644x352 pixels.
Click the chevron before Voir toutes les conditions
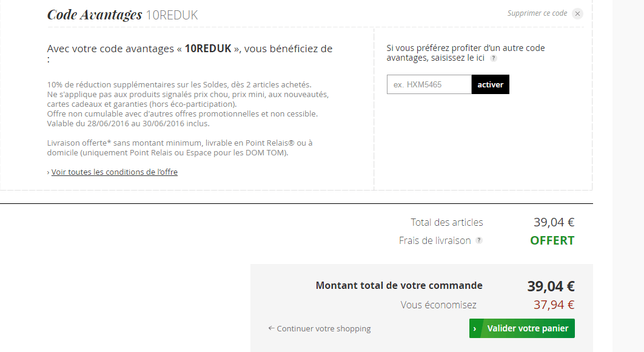tap(49, 172)
